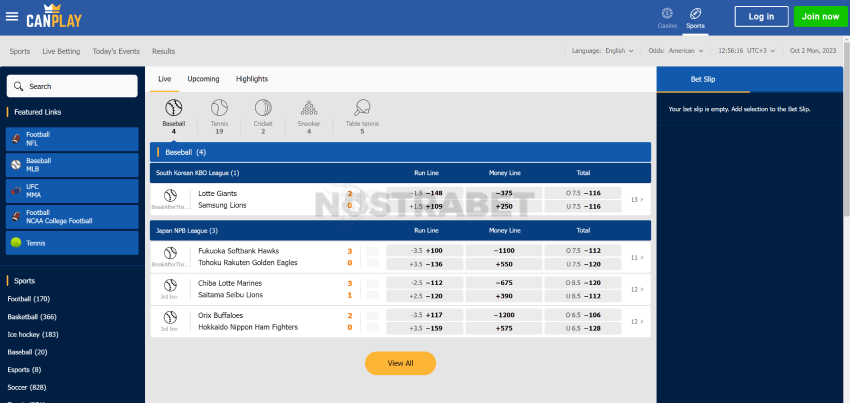Click the search magnifier icon
The image size is (850, 403).
18,86
